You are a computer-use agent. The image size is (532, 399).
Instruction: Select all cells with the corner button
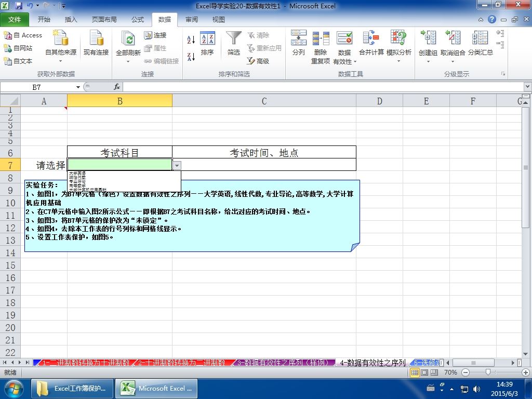(10, 101)
